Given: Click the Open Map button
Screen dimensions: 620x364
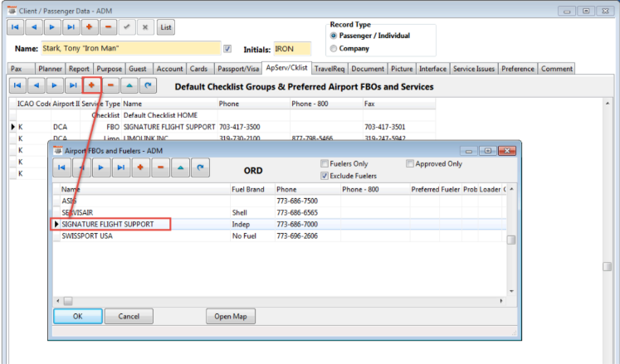Looking at the screenshot, I should (x=231, y=316).
